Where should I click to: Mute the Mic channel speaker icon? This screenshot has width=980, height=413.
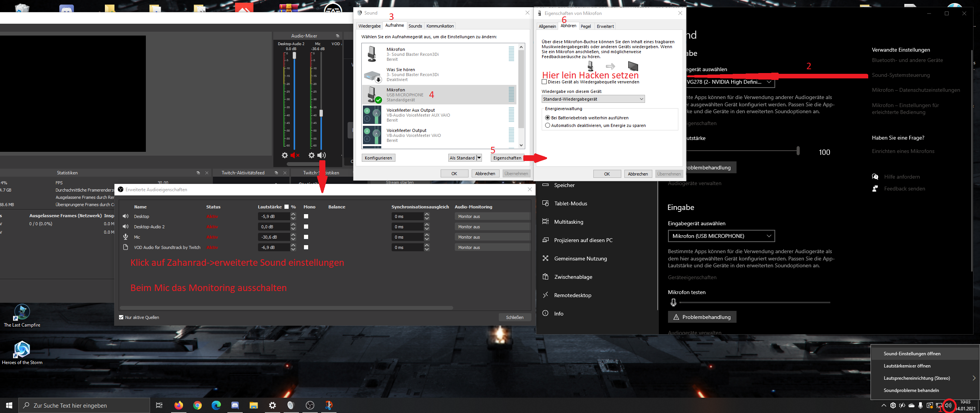pyautogui.click(x=322, y=155)
